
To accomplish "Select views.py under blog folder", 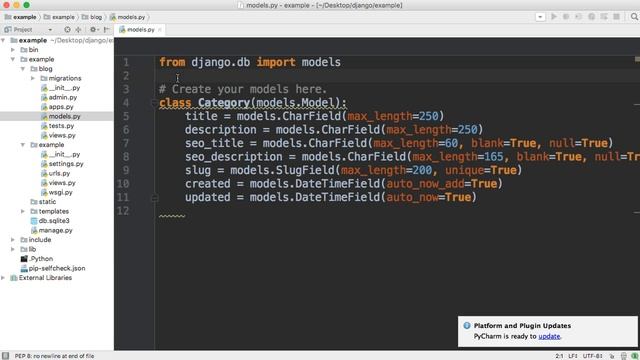I will [x=58, y=136].
